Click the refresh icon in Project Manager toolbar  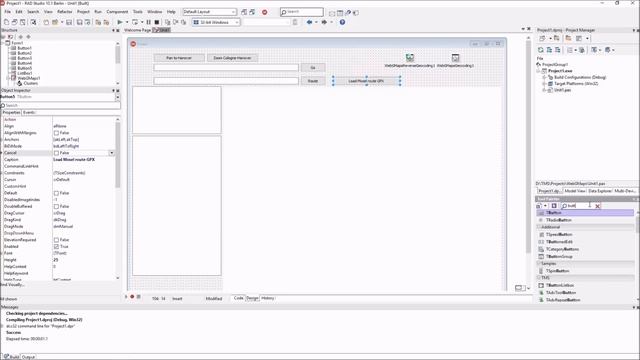click(540, 50)
